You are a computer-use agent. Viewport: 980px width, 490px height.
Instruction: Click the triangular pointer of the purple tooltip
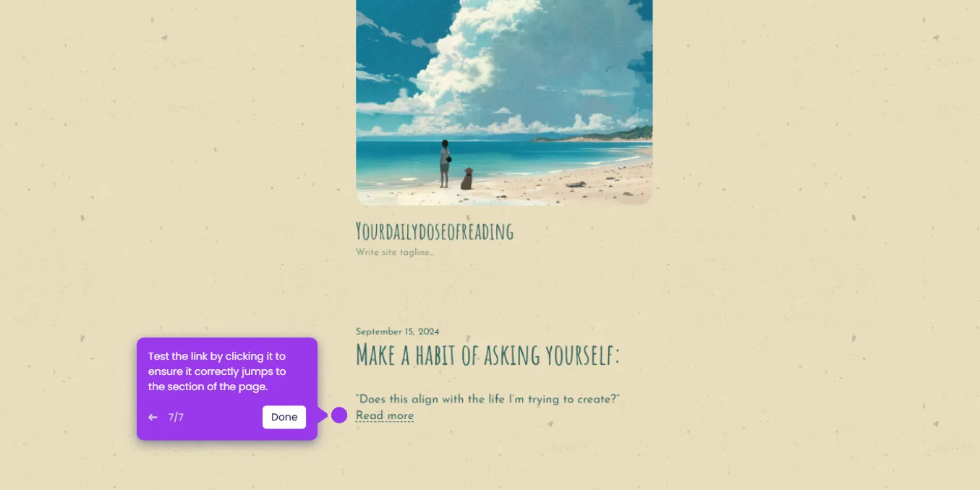coord(323,415)
